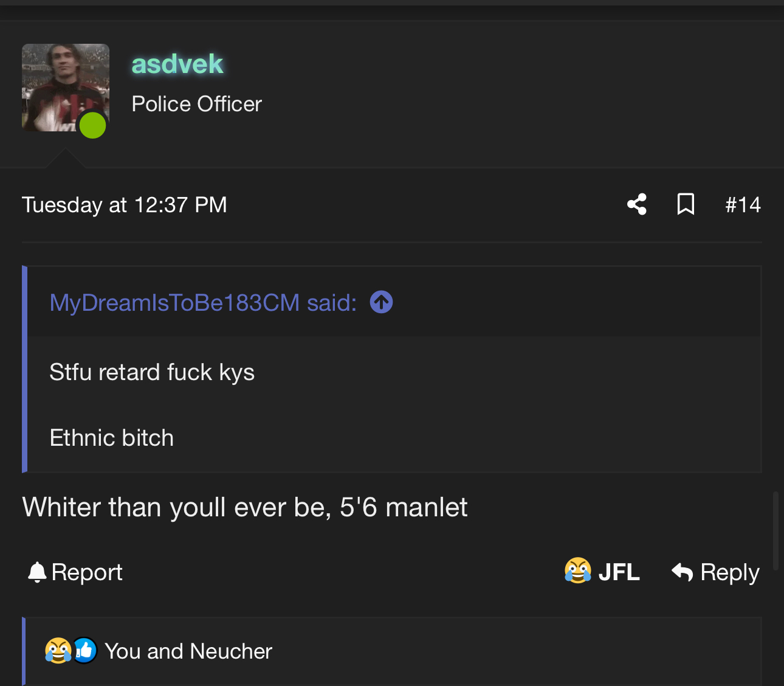Click the share post icon
This screenshot has width=784, height=686.
pyautogui.click(x=636, y=204)
